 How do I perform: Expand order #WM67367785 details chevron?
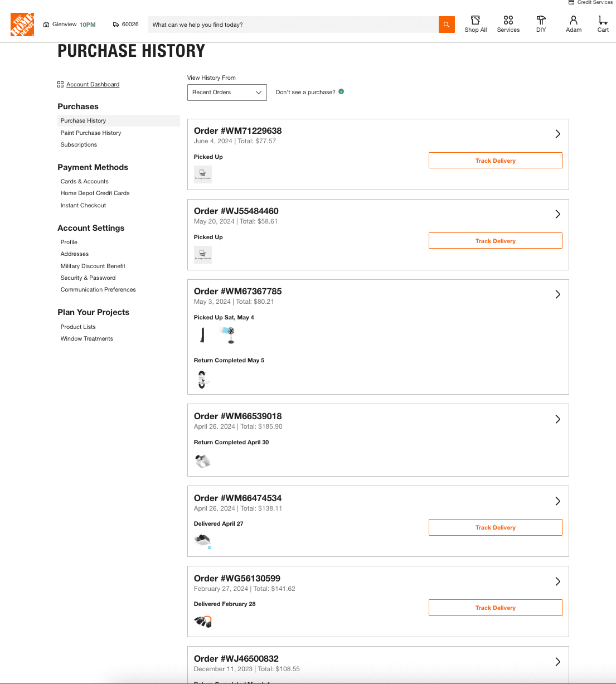click(x=557, y=294)
